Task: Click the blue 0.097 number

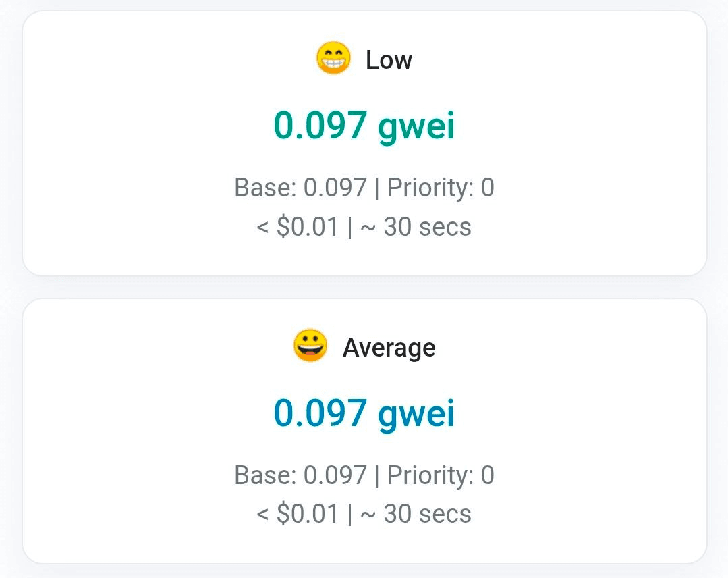Action: point(320,413)
